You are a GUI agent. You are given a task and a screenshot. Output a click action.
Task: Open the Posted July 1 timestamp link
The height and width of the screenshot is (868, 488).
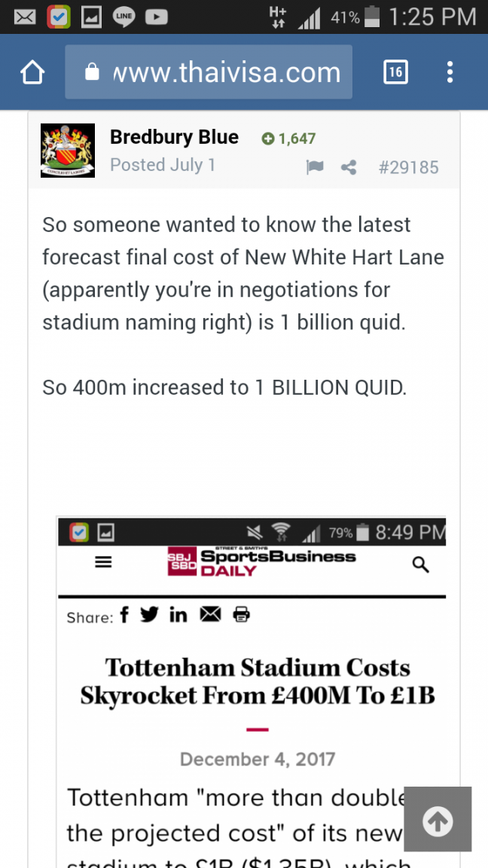(x=163, y=165)
